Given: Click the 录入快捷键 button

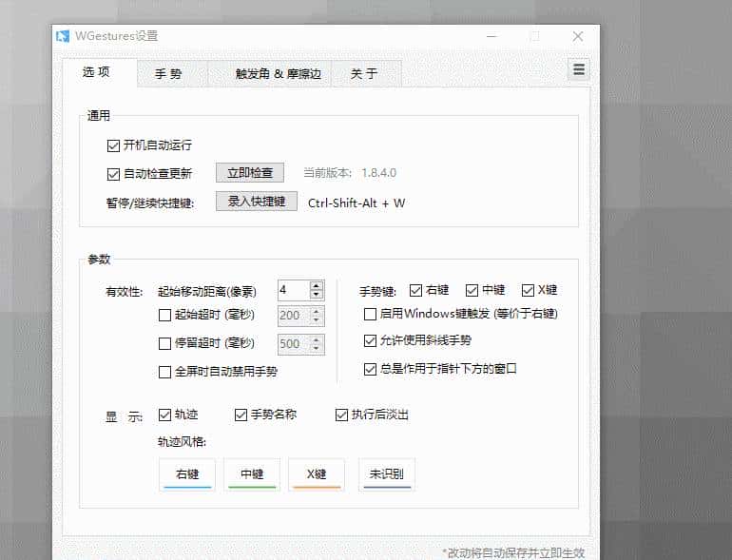Looking at the screenshot, I should click(257, 202).
